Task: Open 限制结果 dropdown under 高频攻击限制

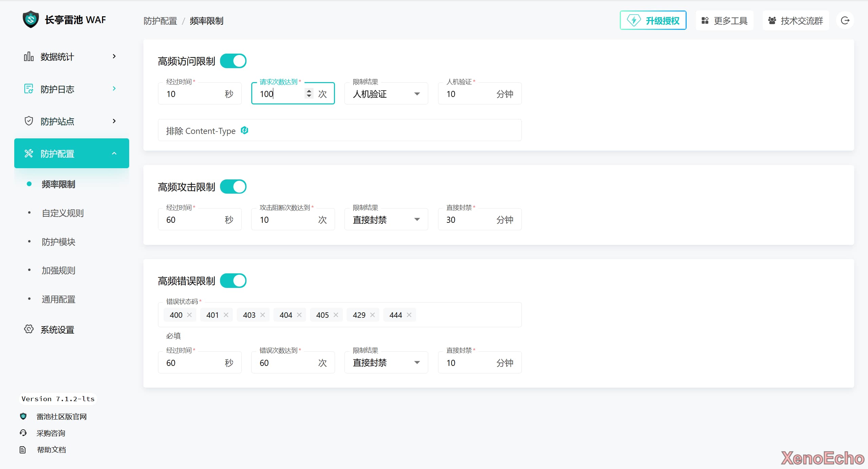Action: tap(386, 219)
